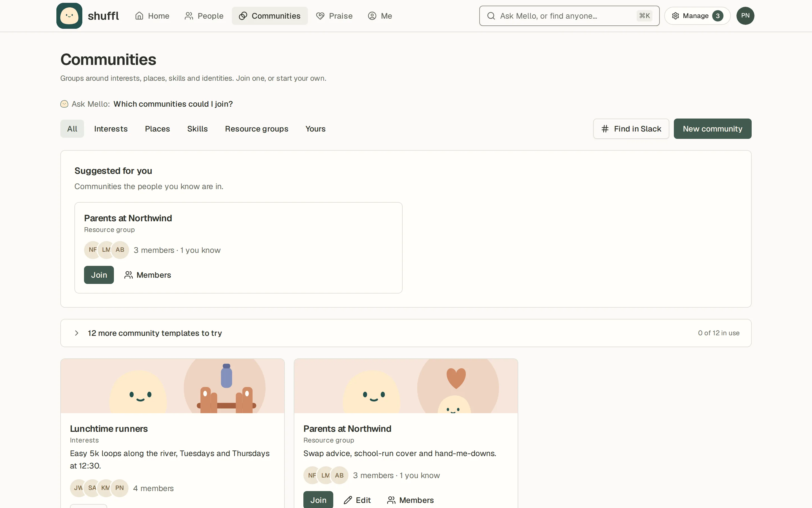Create a New community
This screenshot has width=812, height=508.
tap(712, 129)
